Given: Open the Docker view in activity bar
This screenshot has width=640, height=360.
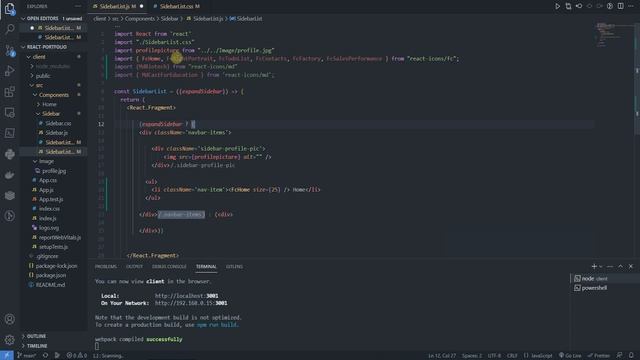Looking at the screenshot, I should click(x=10, y=175).
